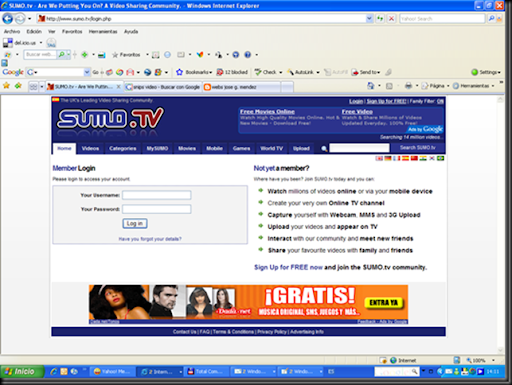Open the zoom level 100% dropdown
Viewport: 512px width, 385px height.
click(493, 360)
